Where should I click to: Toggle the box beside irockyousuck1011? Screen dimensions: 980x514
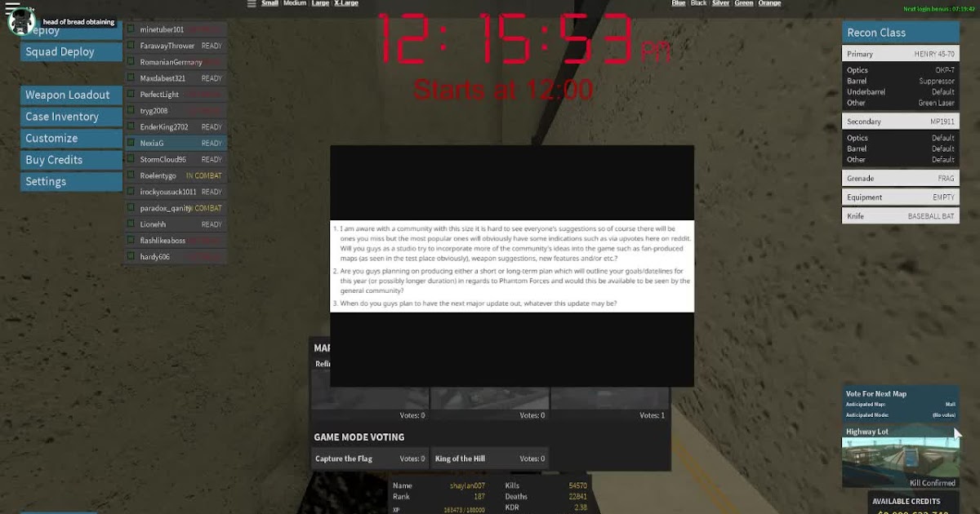click(130, 192)
